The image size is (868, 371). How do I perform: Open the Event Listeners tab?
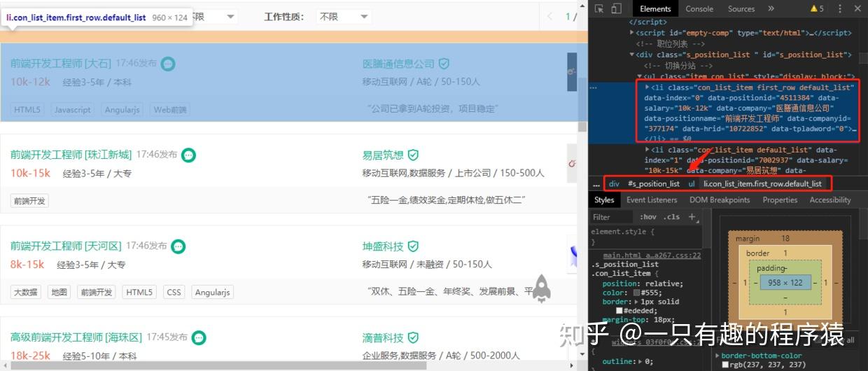pos(652,199)
